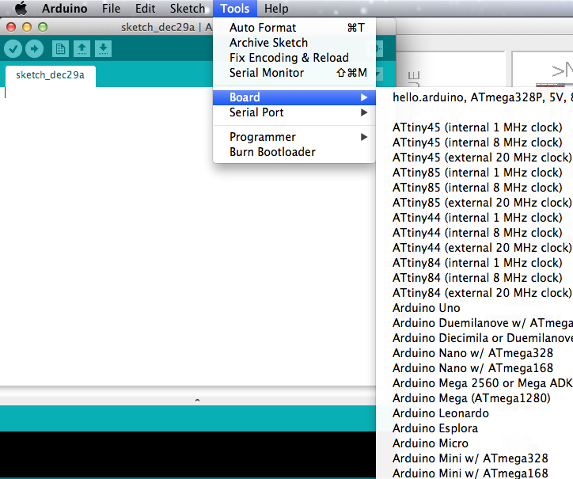Minimize the Arduino sketch window
573x479 pixels.
(27, 27)
